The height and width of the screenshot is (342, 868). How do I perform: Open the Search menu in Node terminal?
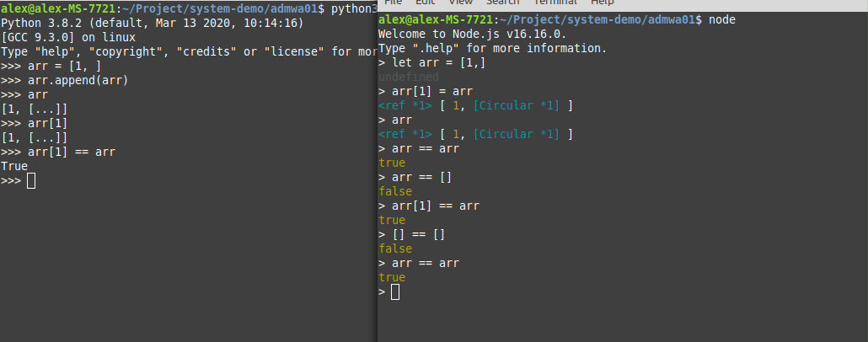coord(502,3)
